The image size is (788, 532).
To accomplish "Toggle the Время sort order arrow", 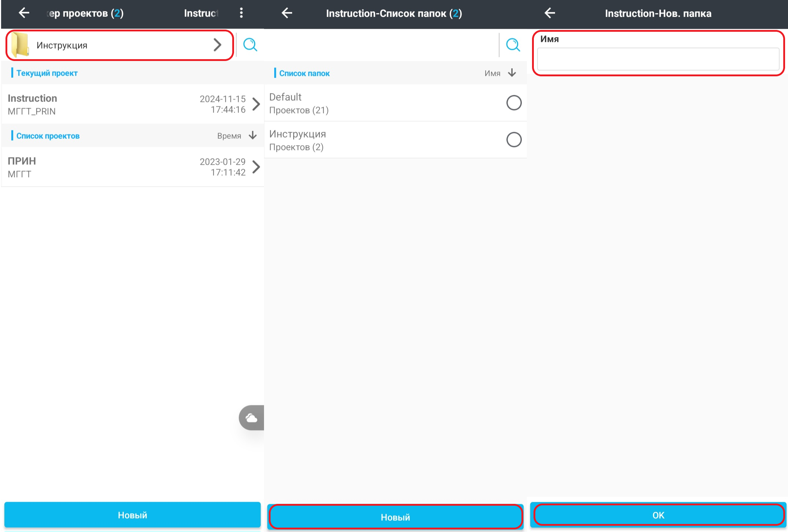I will [253, 135].
